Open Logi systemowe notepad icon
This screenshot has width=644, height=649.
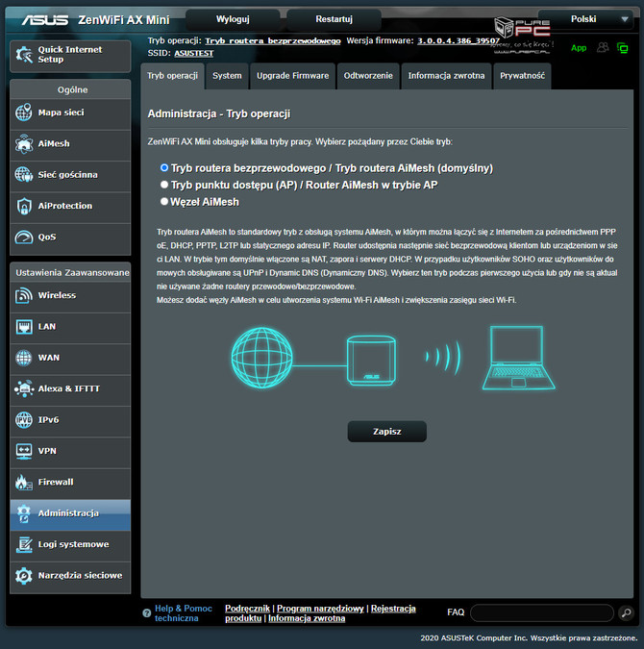coord(24,544)
